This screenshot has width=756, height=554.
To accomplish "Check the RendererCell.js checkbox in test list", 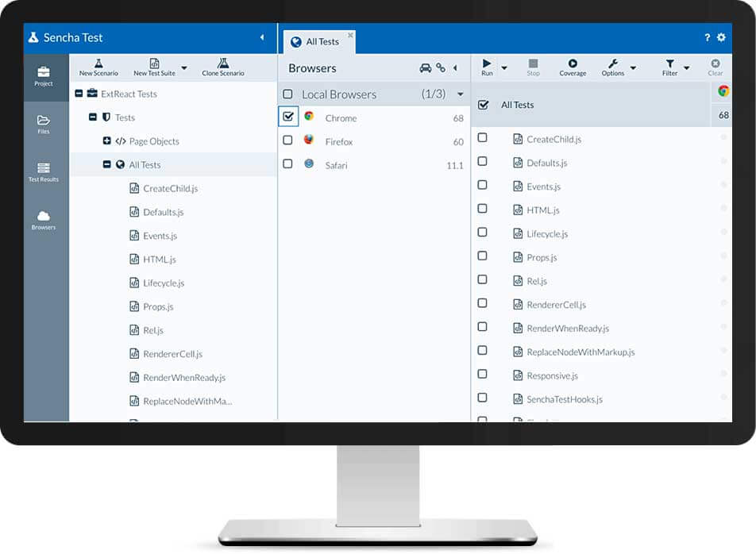I will [x=482, y=303].
